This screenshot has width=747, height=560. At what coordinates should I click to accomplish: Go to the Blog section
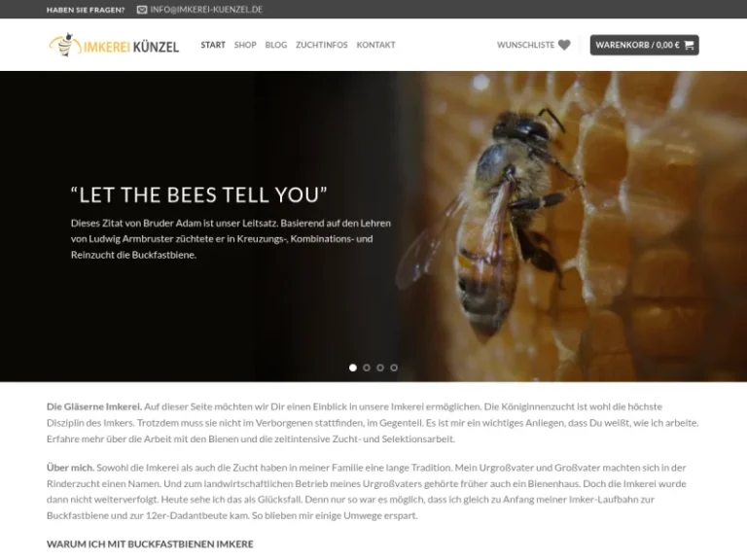coord(276,45)
